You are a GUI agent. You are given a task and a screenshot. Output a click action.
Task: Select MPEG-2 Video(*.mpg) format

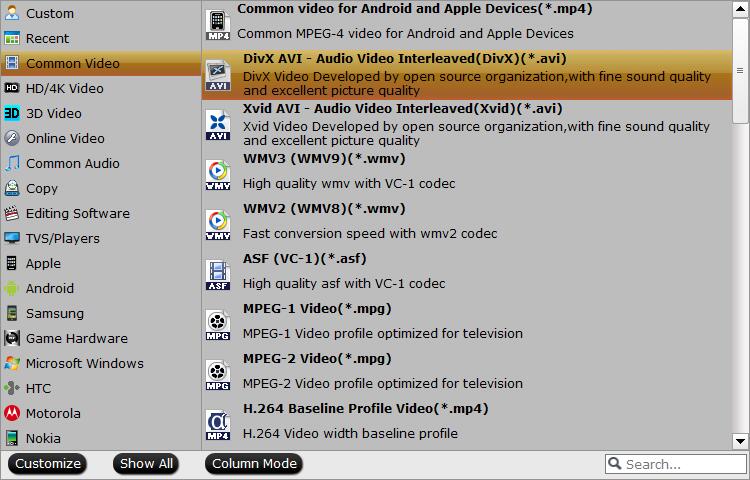pyautogui.click(x=467, y=375)
